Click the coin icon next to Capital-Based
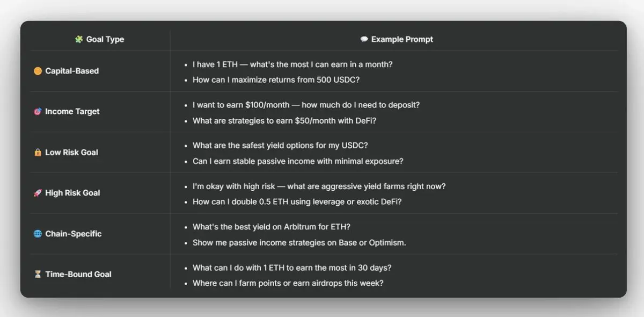The height and width of the screenshot is (317, 644). [x=38, y=71]
